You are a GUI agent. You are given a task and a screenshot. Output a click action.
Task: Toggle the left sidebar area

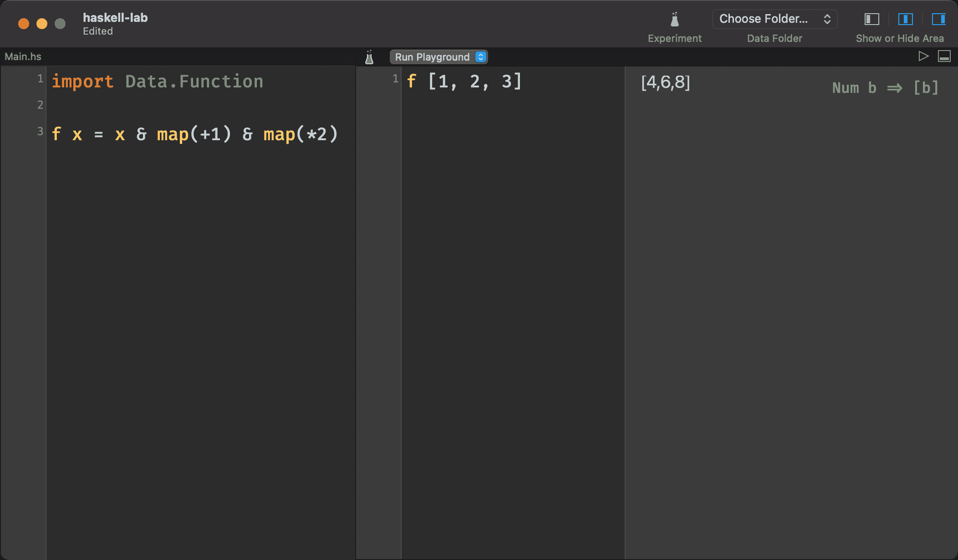coord(872,19)
